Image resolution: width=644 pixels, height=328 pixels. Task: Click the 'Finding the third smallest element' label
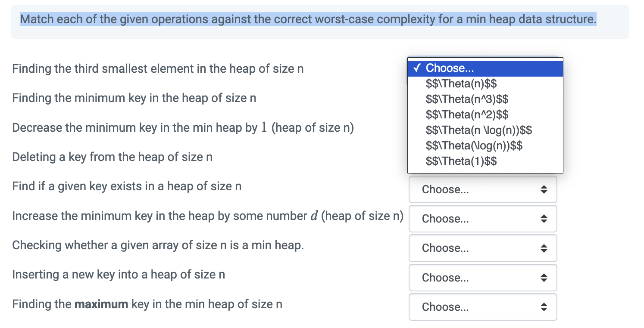coord(158,69)
